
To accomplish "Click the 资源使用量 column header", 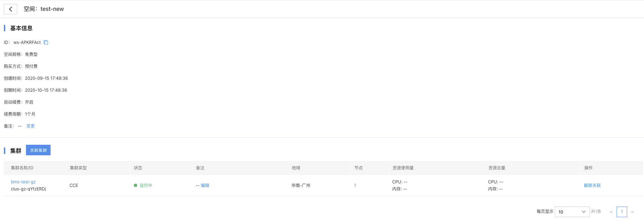I will tap(403, 168).
